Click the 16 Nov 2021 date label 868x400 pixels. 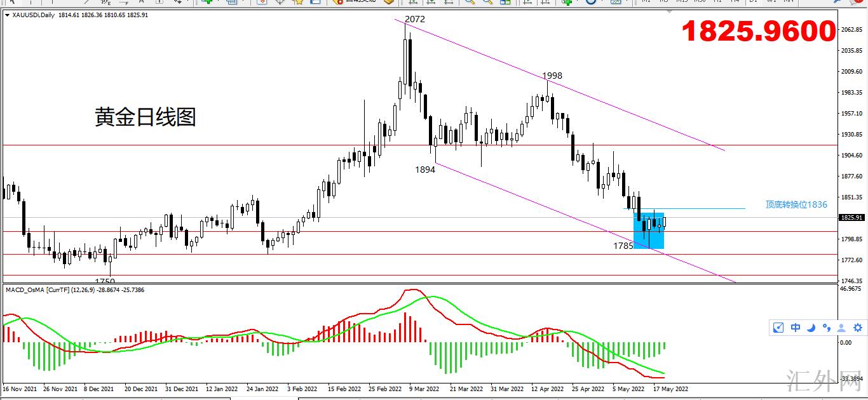pos(20,389)
